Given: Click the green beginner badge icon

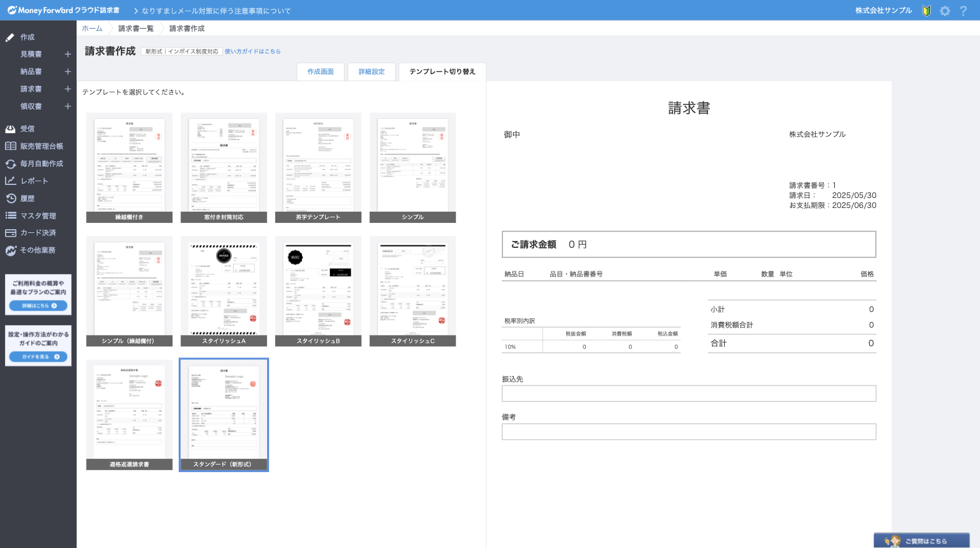Looking at the screenshot, I should [926, 11].
